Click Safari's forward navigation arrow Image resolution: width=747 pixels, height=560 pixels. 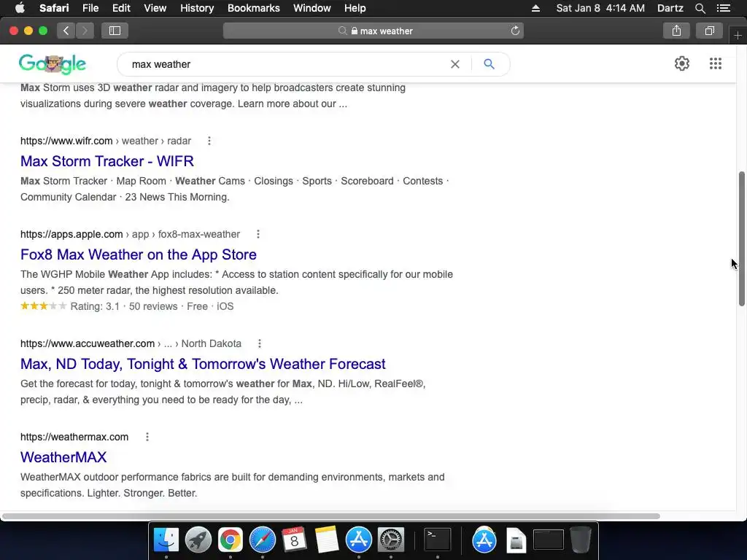point(85,31)
